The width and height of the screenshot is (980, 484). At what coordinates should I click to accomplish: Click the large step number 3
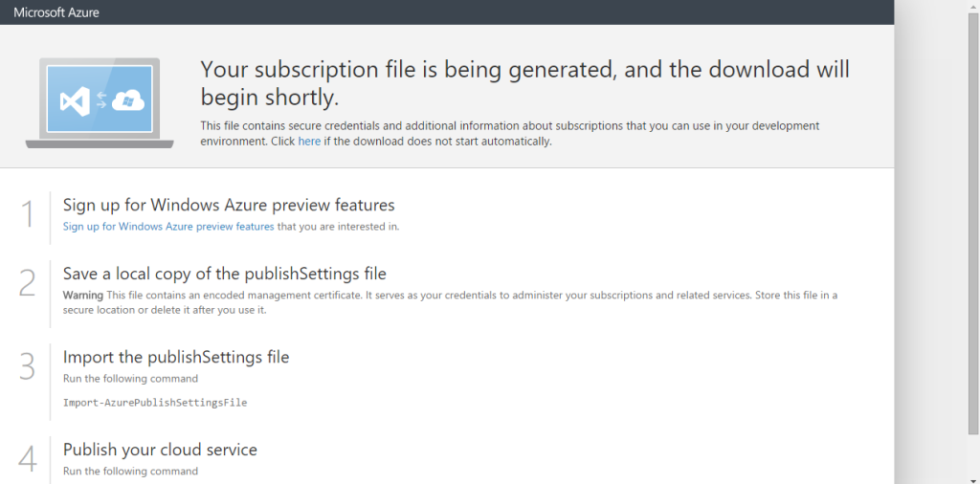click(28, 367)
